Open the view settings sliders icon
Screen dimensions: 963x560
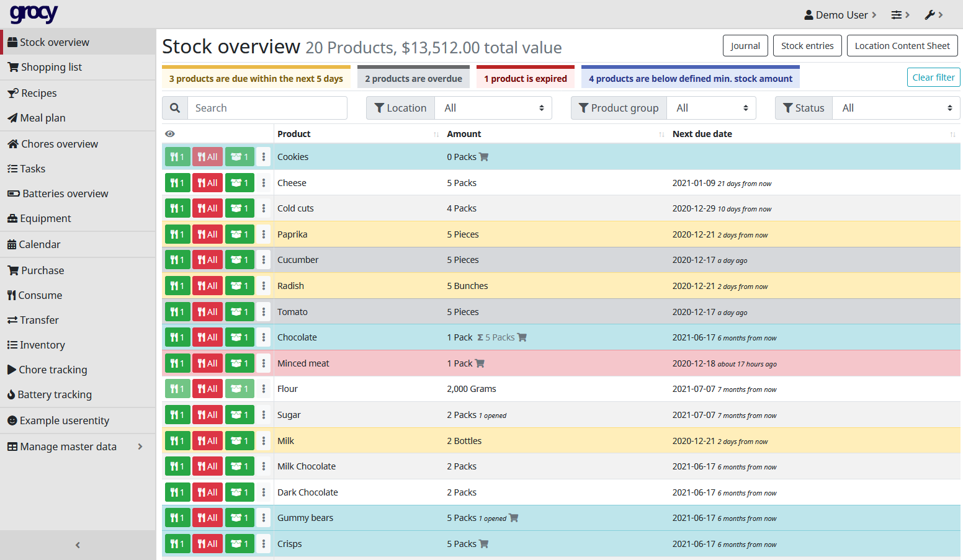(x=899, y=15)
